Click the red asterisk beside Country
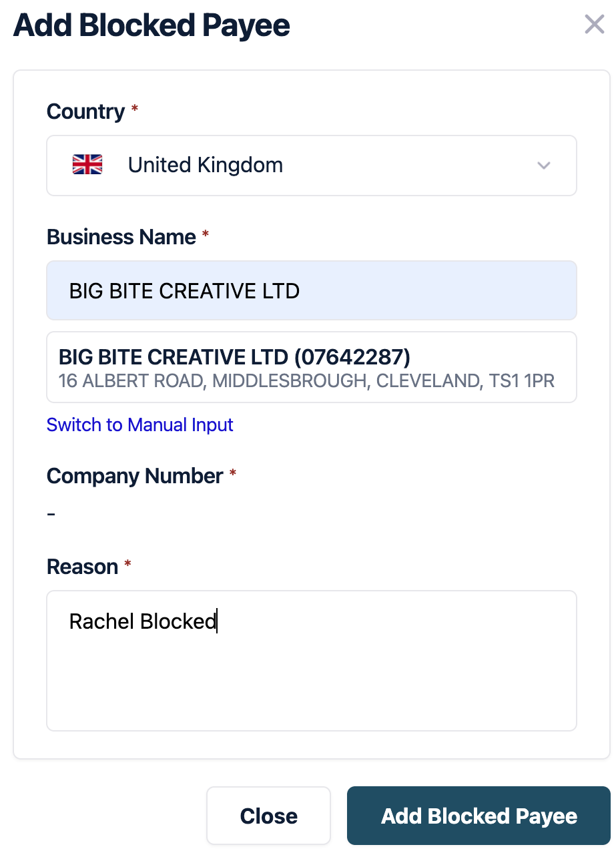The height and width of the screenshot is (853, 616). (134, 109)
